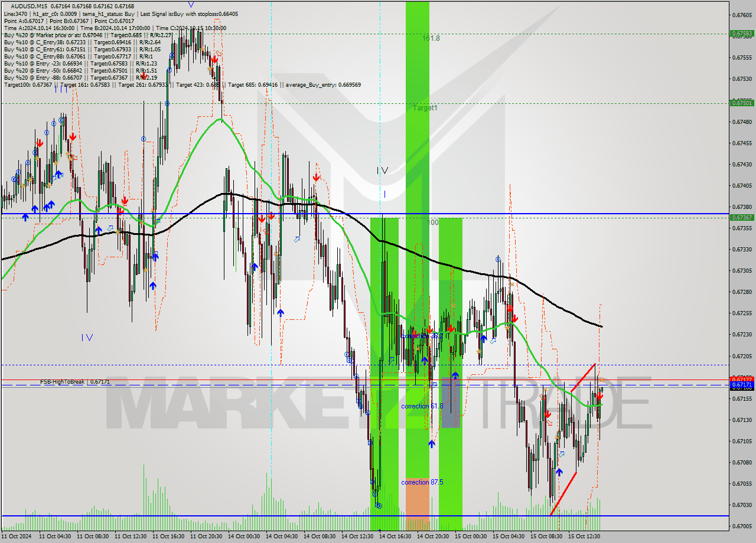Screen dimensions: 756x543
Task: Click the 'Target100: 0.67367' text
Action: coord(28,85)
